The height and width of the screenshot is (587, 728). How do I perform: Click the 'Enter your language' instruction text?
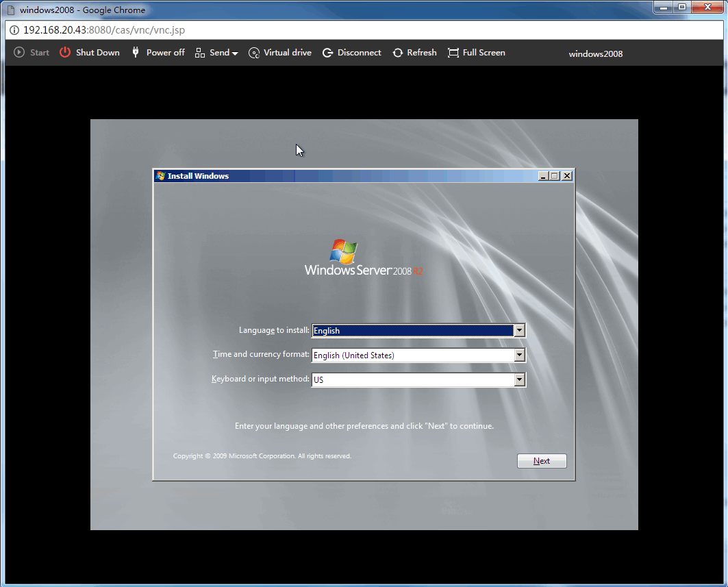pyautogui.click(x=364, y=426)
